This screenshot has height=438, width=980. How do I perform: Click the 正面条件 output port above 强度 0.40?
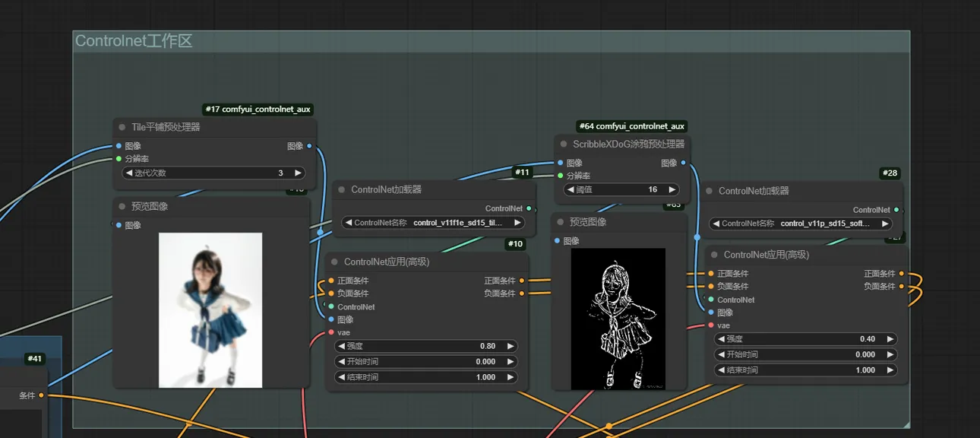click(901, 274)
